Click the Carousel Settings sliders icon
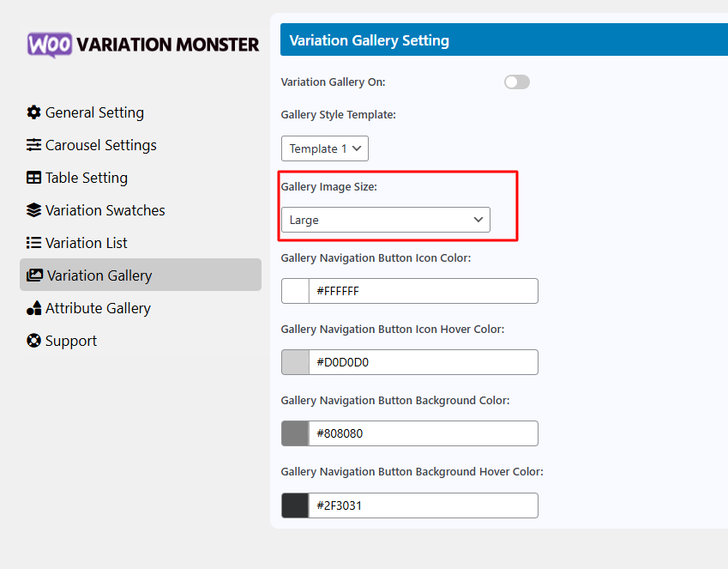Screen dimensions: 728x569 point(33,145)
